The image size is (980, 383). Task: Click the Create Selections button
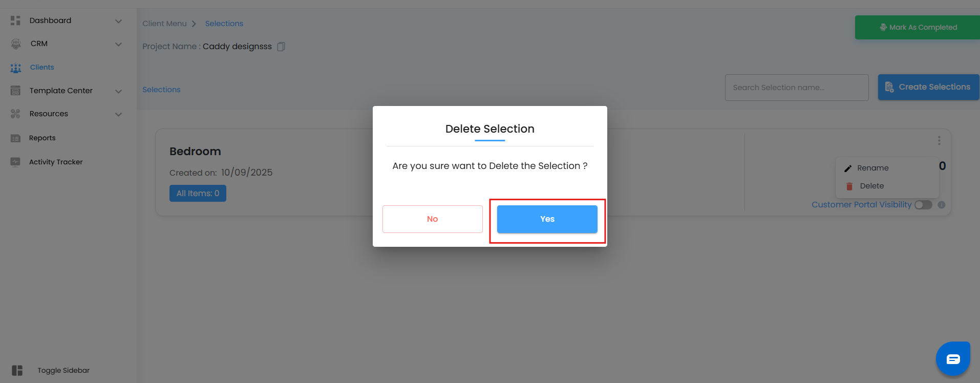(928, 87)
